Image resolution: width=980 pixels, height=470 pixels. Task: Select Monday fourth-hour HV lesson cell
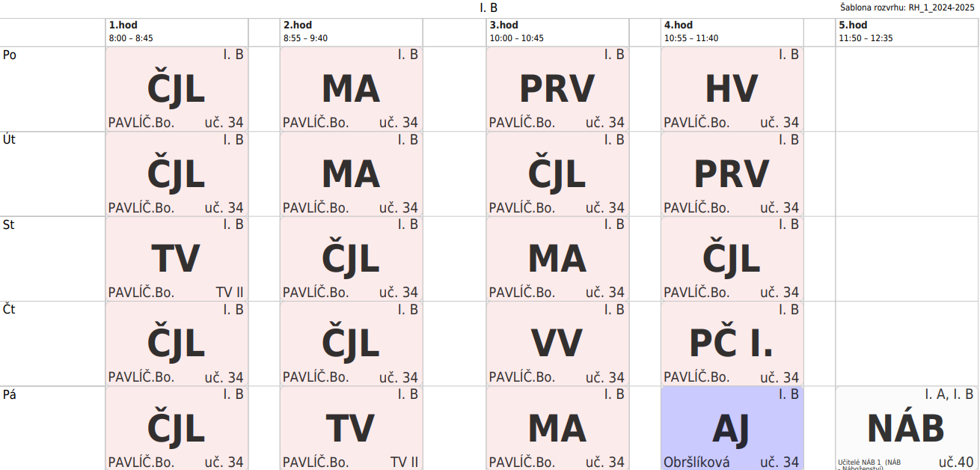(732, 89)
